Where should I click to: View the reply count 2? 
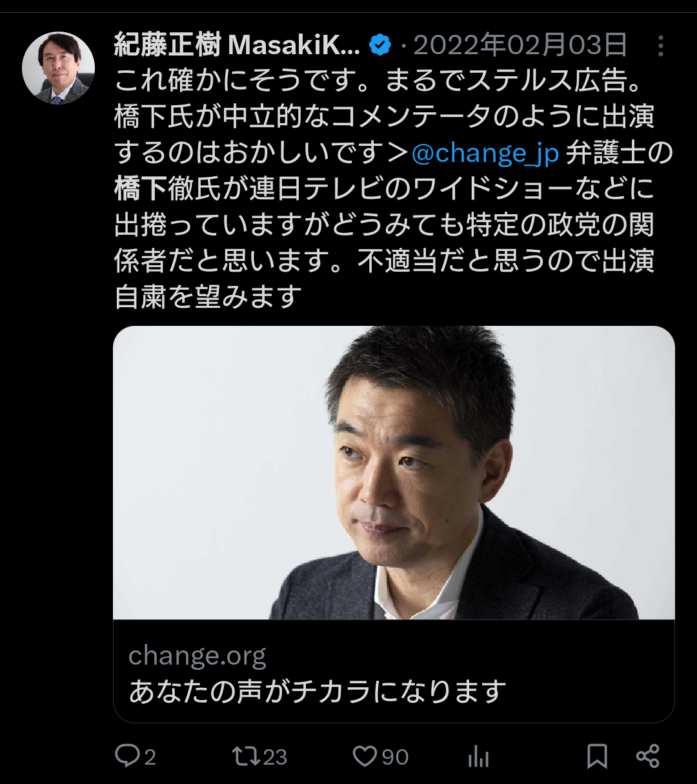[x=150, y=757]
